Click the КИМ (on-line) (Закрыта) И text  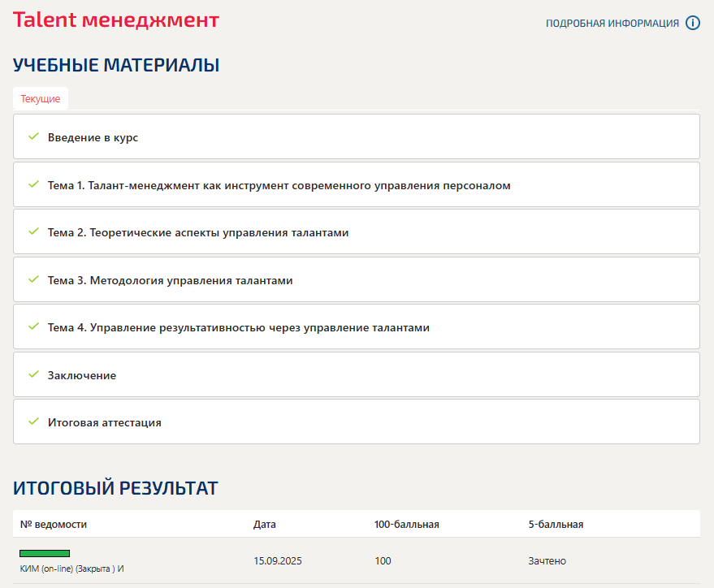[72, 569]
